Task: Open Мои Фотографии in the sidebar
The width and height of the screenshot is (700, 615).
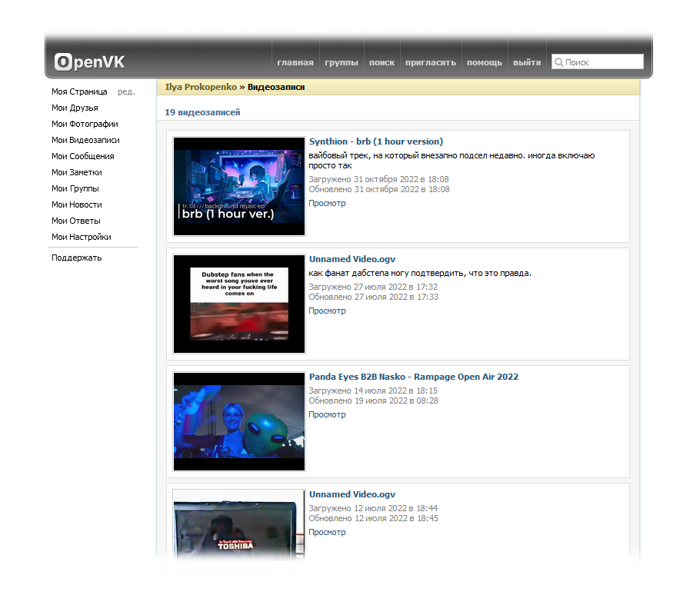Action: 85,124
